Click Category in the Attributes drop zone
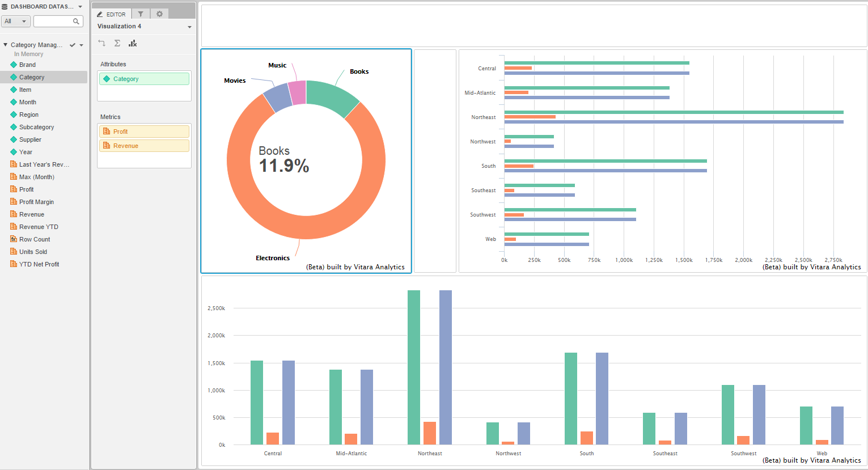 pyautogui.click(x=144, y=79)
